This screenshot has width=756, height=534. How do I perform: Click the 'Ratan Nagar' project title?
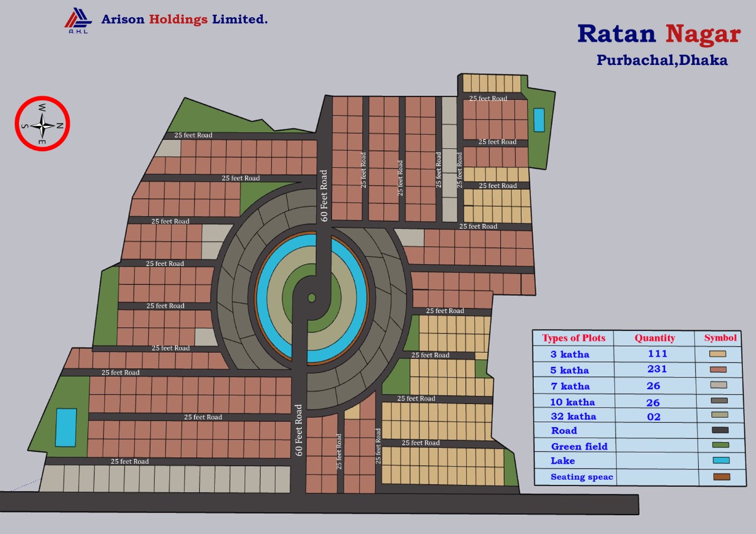click(659, 34)
